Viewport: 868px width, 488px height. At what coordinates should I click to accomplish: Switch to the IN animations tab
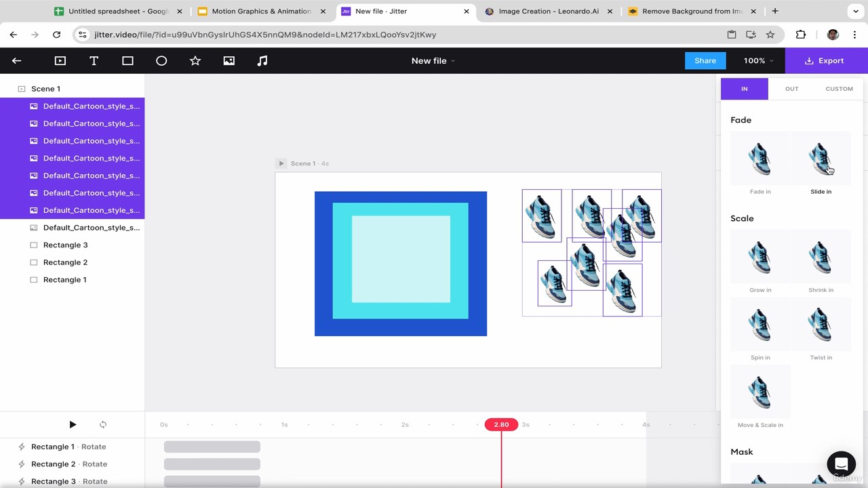point(745,89)
